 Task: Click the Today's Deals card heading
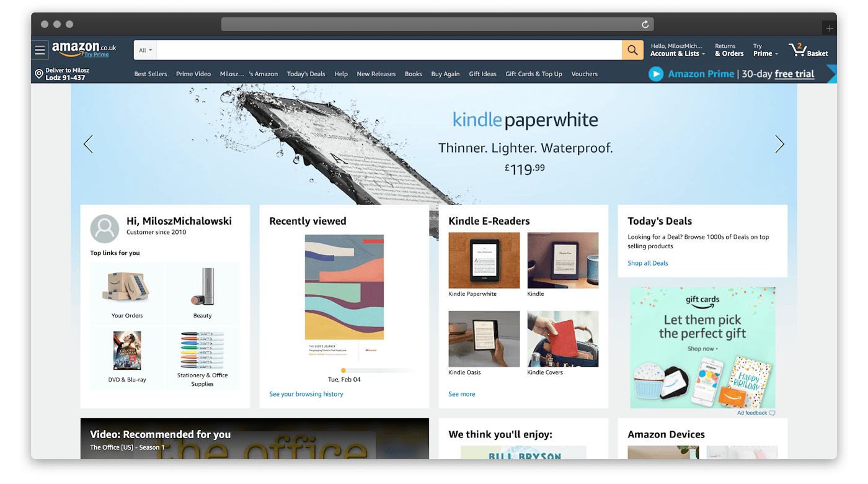[660, 221]
